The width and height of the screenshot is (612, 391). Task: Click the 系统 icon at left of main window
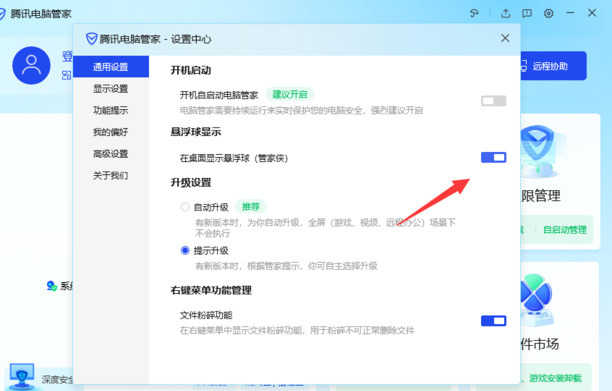coord(52,286)
